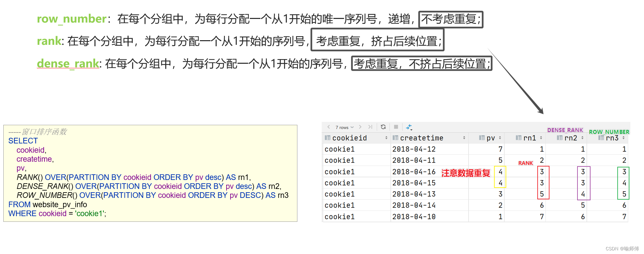Select cookie1 in the 2018-04-13 row
The width and height of the screenshot is (644, 254).
(340, 194)
